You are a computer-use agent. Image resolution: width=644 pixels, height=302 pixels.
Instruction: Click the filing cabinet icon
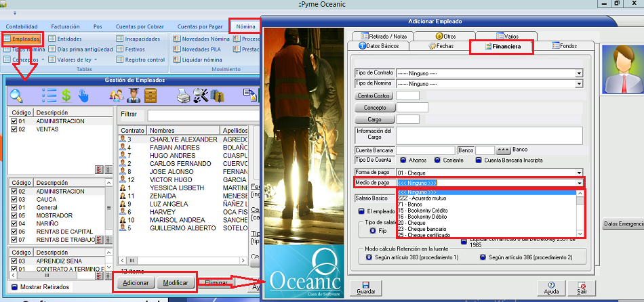(x=150, y=95)
